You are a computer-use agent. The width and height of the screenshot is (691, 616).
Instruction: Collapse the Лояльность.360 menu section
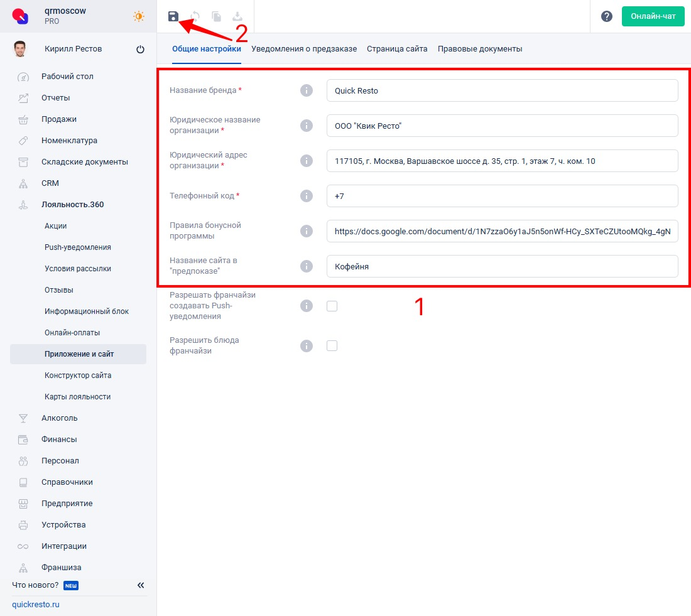pos(72,205)
